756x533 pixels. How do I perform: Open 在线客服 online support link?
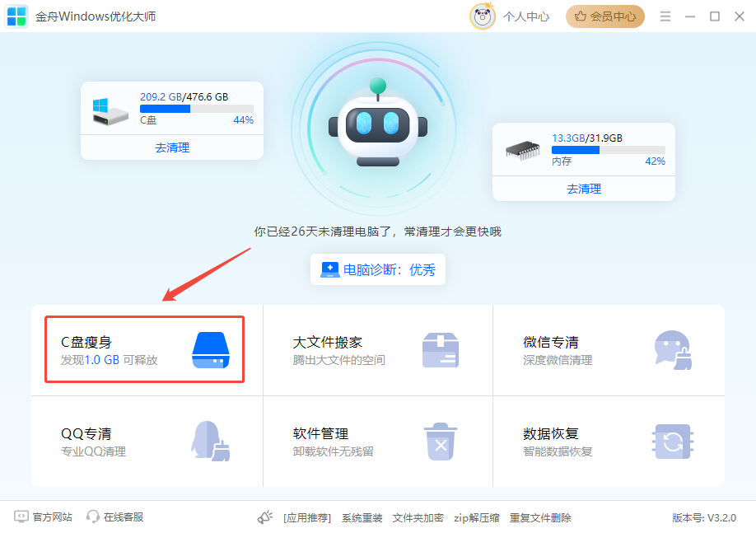coord(124,517)
